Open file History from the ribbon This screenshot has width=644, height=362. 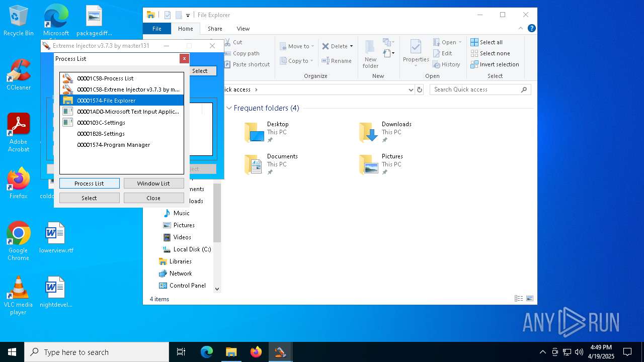coord(446,64)
